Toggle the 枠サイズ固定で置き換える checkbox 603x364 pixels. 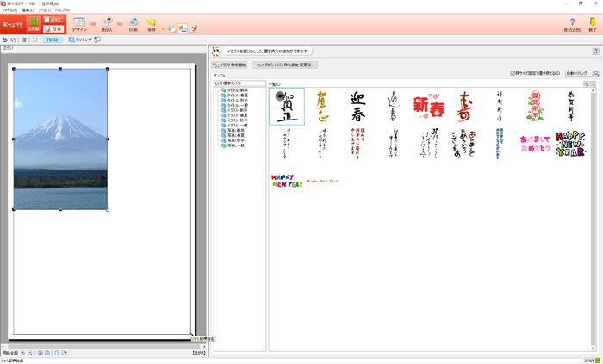point(513,73)
